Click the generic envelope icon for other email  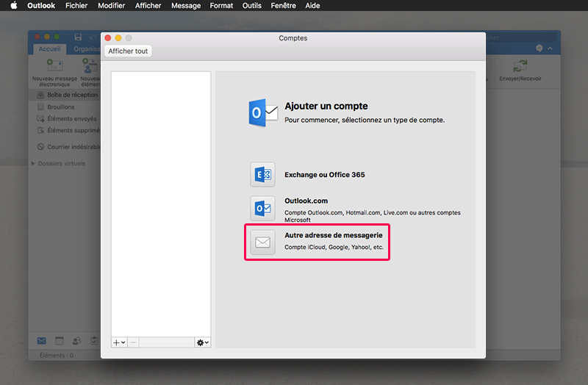[262, 242]
